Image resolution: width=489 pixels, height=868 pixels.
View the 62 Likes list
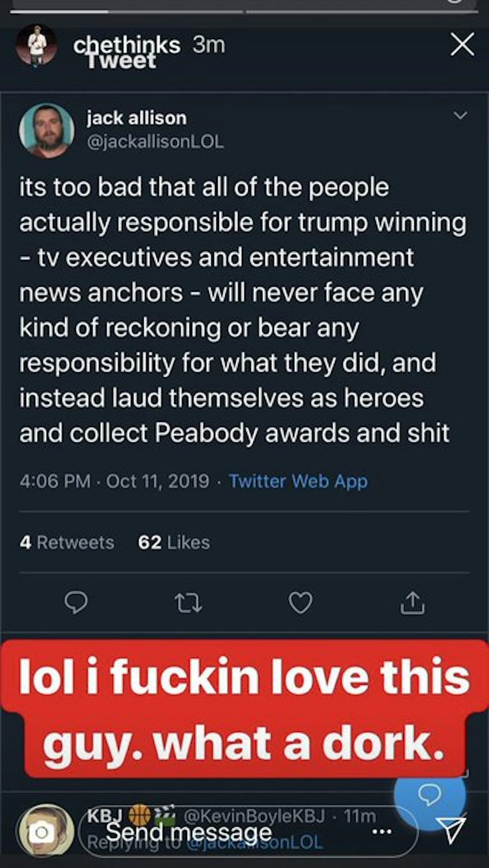[x=174, y=543]
